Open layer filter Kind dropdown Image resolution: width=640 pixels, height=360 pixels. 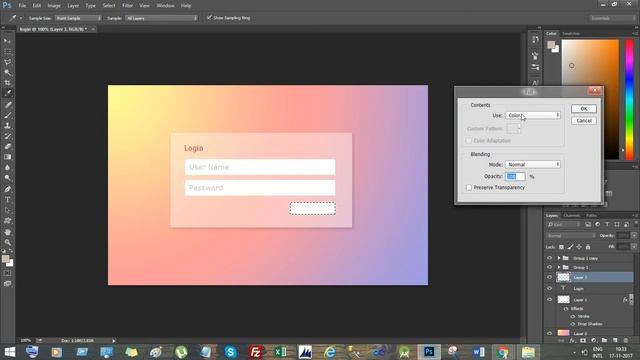coord(564,224)
